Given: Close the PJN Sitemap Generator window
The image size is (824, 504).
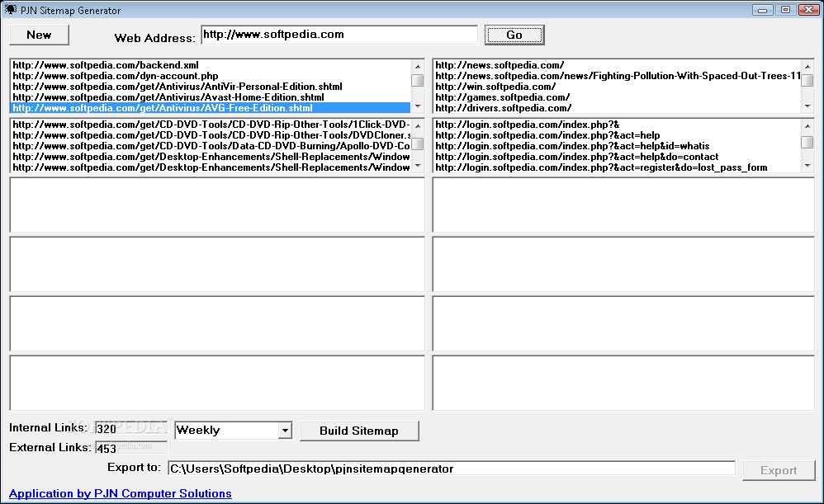Looking at the screenshot, I should (809, 9).
